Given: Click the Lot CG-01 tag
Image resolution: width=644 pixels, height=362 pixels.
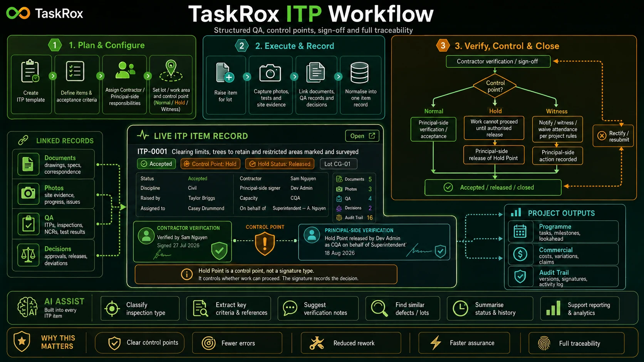Looking at the screenshot, I should (338, 164).
